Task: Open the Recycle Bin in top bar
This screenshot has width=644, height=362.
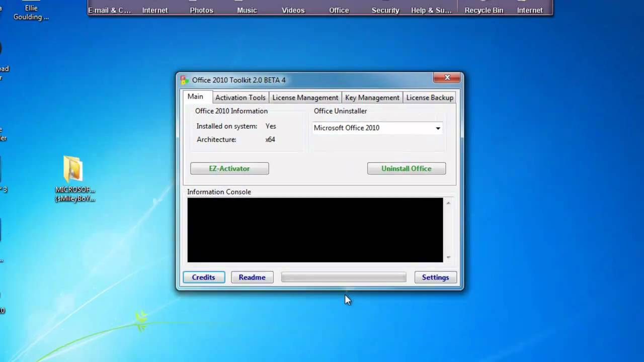Action: coord(484,10)
